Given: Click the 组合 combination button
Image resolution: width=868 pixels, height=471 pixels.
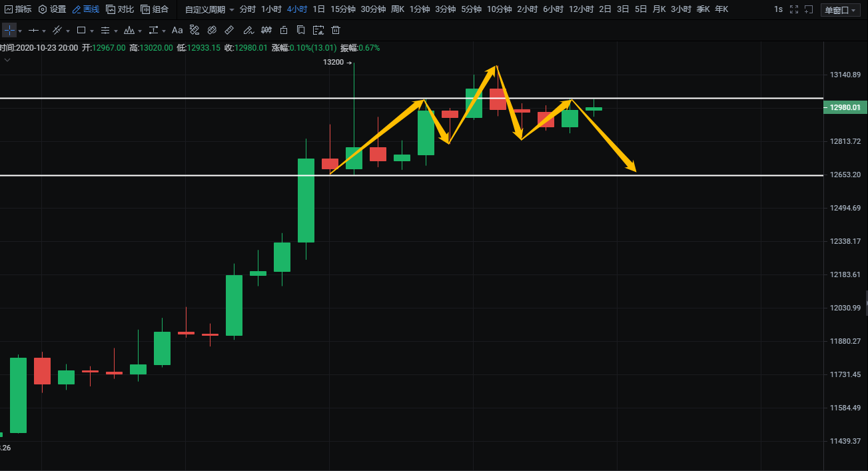Looking at the screenshot, I should (x=155, y=9).
